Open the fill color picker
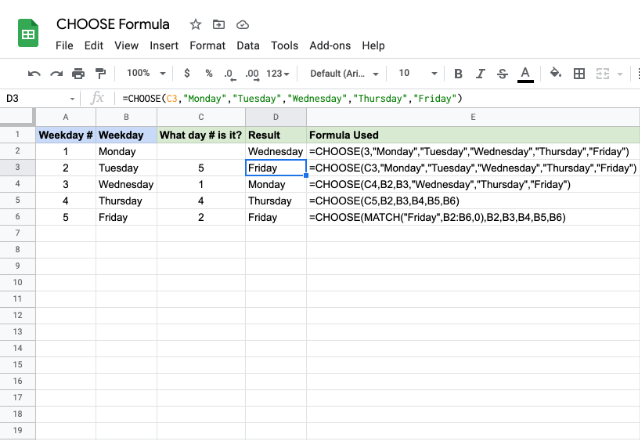 click(x=555, y=73)
